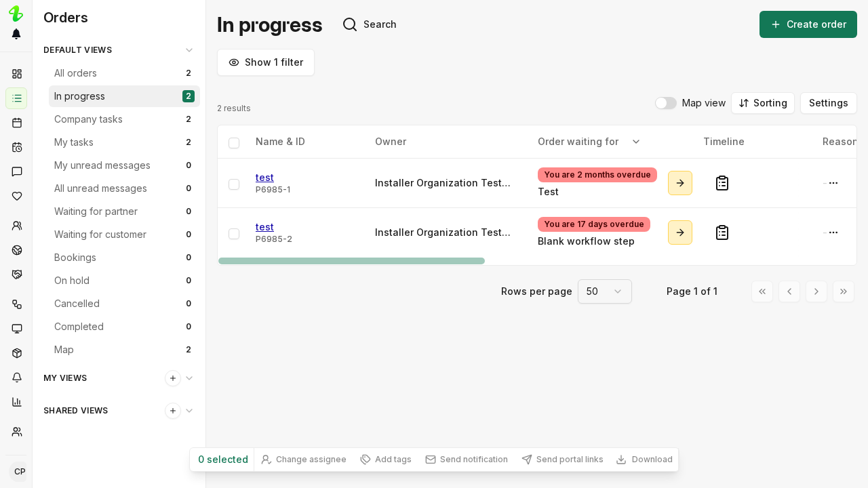Collapse the My Views section chevron
The image size is (868, 488).
click(x=189, y=378)
